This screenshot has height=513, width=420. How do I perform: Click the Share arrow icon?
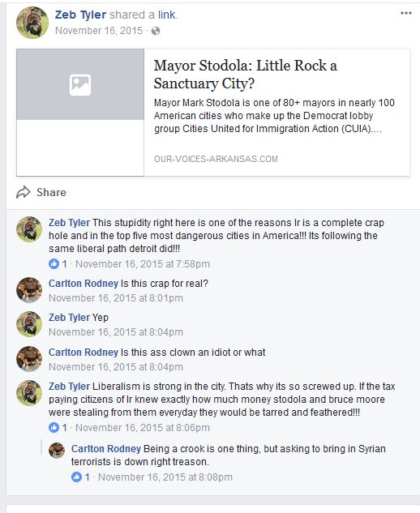point(24,192)
